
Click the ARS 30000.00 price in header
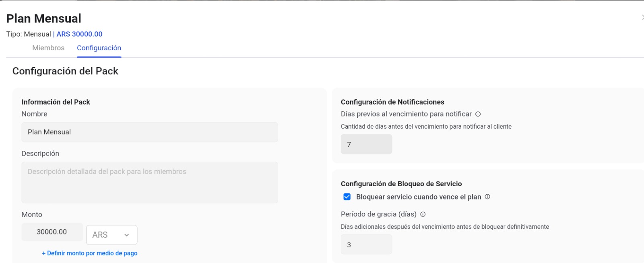pos(79,34)
